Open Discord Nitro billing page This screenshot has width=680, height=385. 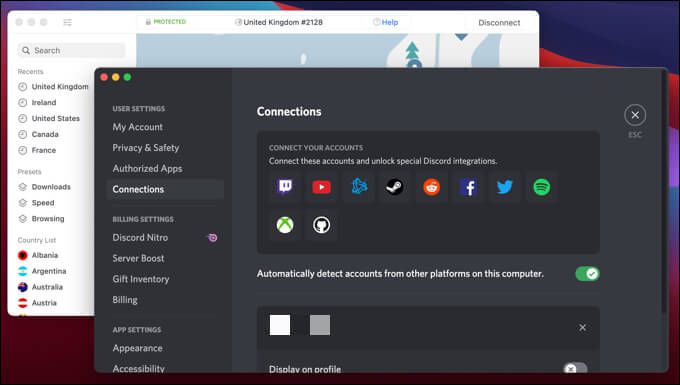pyautogui.click(x=140, y=238)
